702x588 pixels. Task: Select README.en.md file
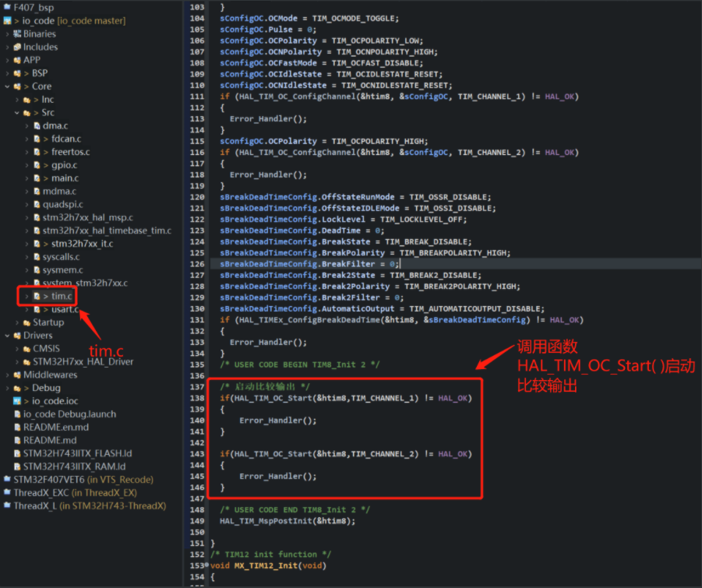click(x=55, y=428)
